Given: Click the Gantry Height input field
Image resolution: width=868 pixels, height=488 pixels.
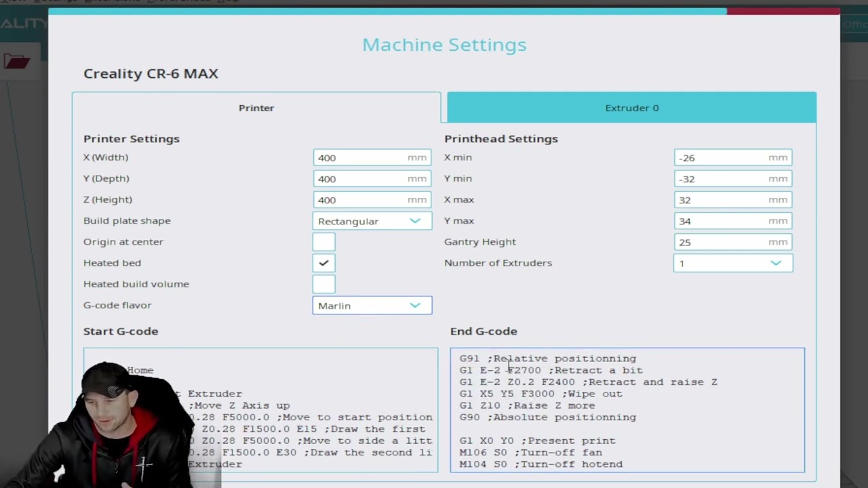Looking at the screenshot, I should tap(732, 242).
